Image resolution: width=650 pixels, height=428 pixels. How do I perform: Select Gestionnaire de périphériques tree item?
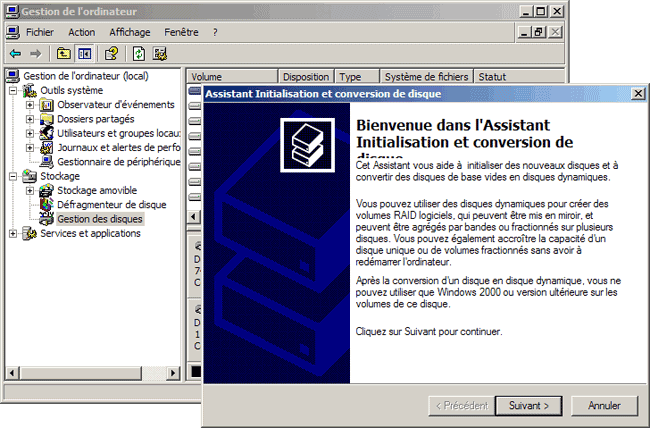tap(118, 161)
